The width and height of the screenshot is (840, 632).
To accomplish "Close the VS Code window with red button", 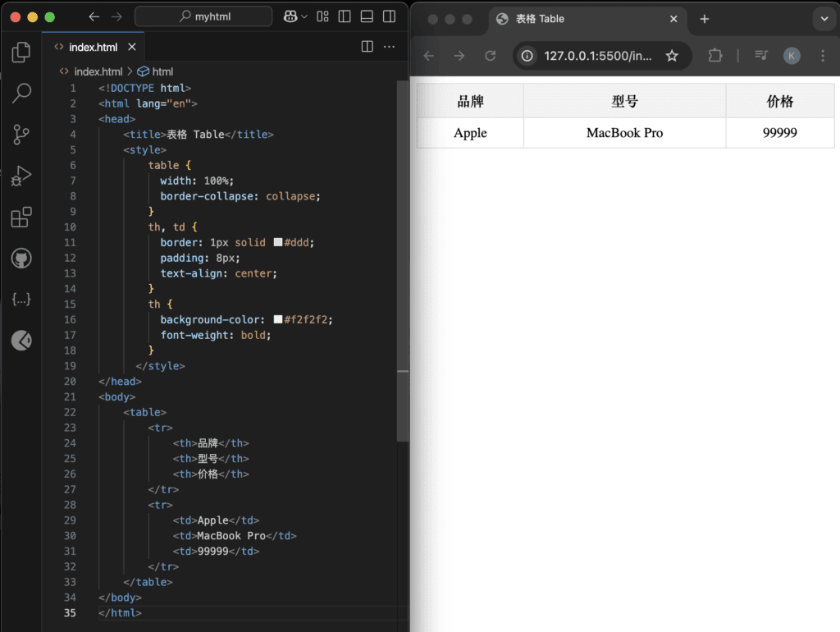I will [x=15, y=17].
